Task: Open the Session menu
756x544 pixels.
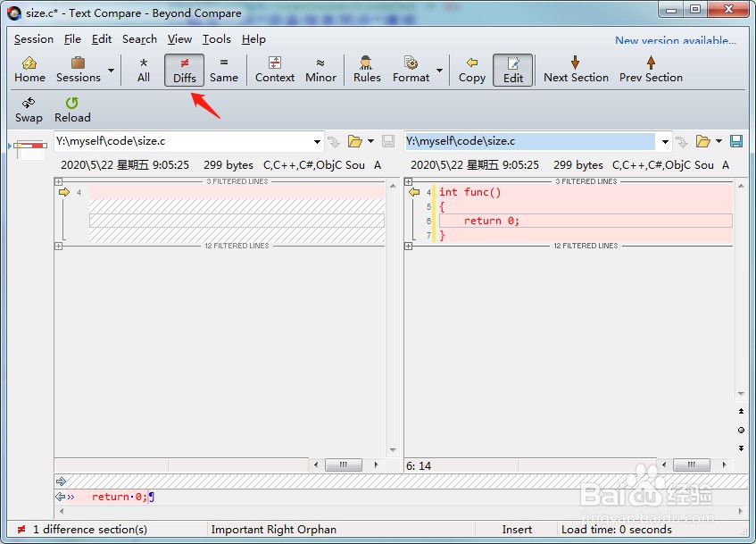Action: tap(34, 39)
